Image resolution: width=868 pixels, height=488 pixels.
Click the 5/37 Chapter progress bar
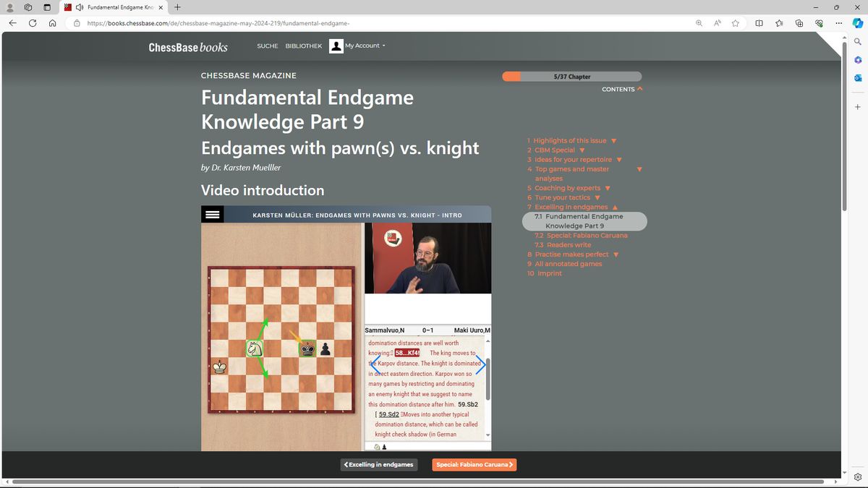[x=571, y=77]
